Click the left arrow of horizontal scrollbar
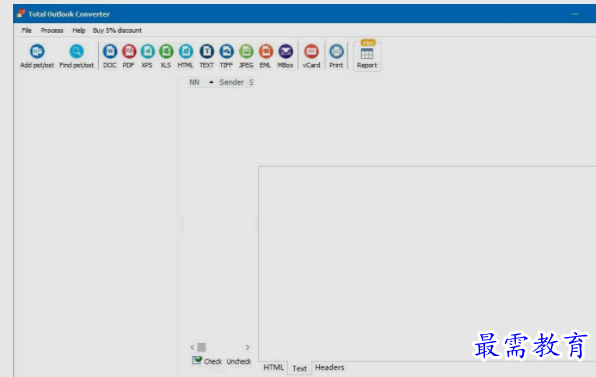The height and width of the screenshot is (377, 596). point(192,347)
